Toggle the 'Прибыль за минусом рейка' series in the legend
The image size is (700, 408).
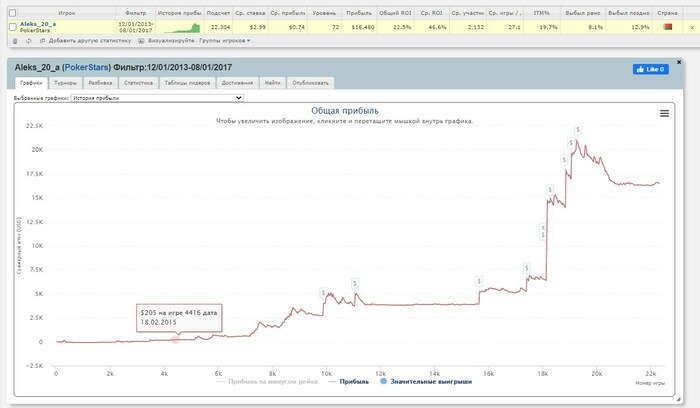[267, 382]
